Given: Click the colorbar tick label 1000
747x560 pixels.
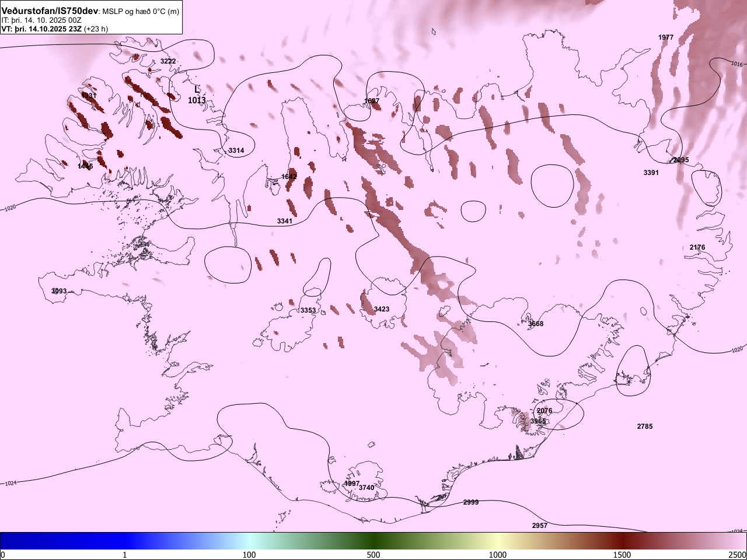Looking at the screenshot, I should pyautogui.click(x=498, y=555).
